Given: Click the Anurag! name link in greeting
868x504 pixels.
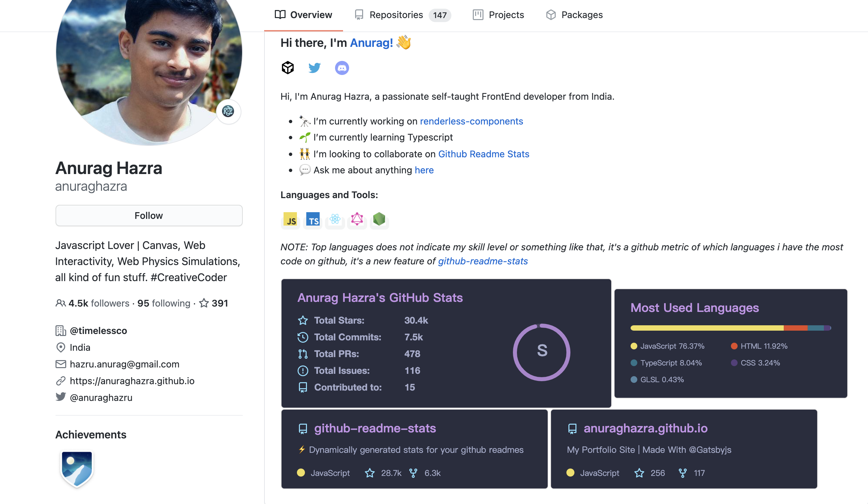Looking at the screenshot, I should [371, 43].
